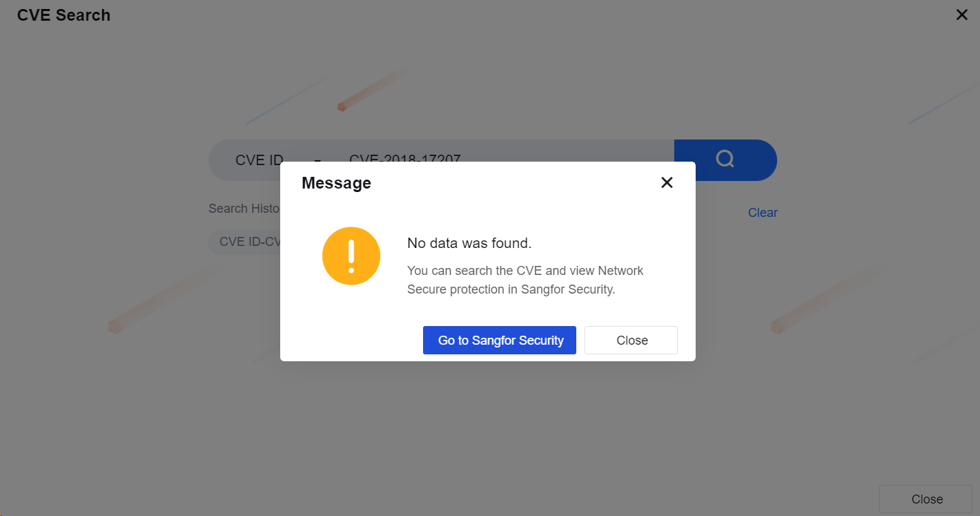This screenshot has width=980, height=516.
Task: Dismiss the Message dialog using its X icon
Action: (667, 182)
